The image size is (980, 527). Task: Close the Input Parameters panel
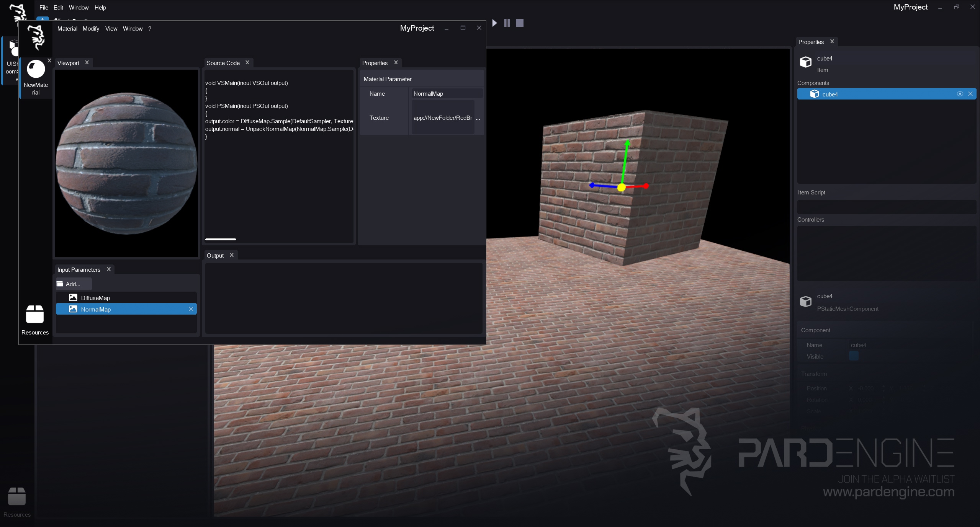point(109,269)
